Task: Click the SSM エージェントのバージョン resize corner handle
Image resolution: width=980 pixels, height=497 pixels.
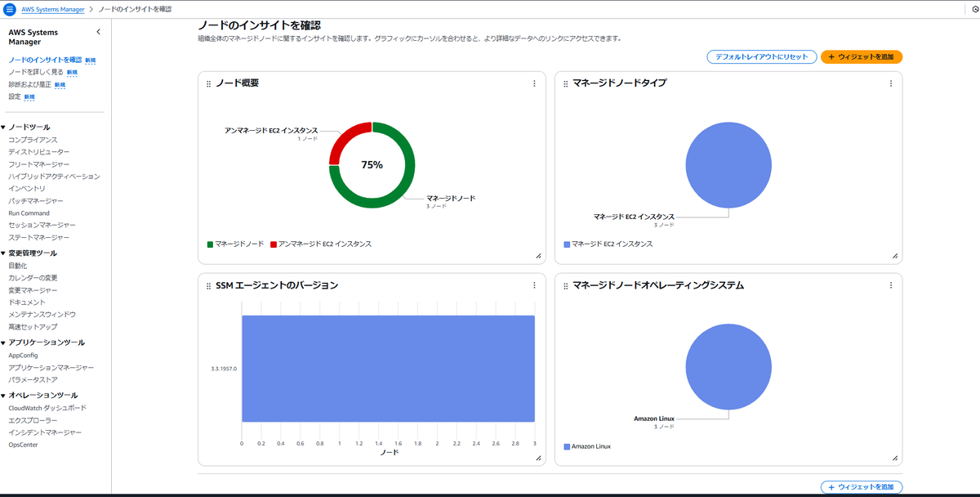Action: 538,459
